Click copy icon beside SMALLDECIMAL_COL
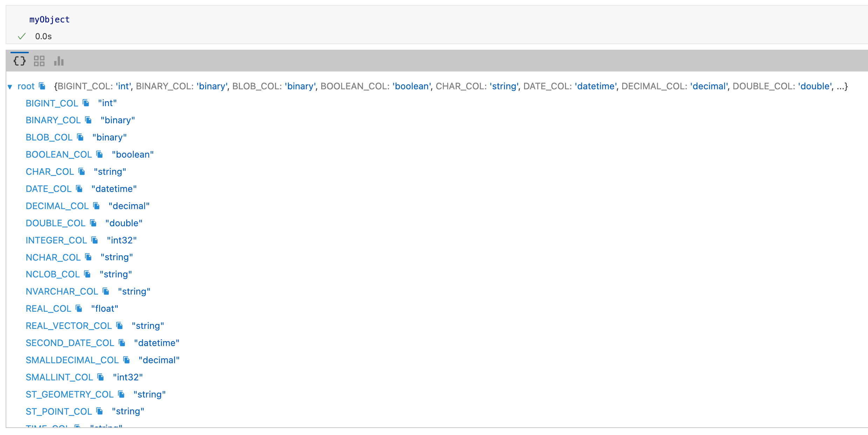868x435 pixels. click(126, 360)
